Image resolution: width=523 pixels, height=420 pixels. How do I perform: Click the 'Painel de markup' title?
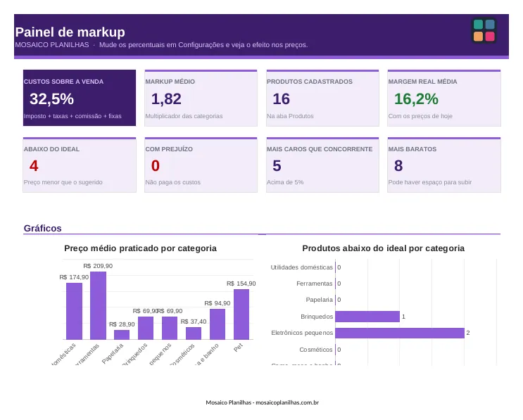point(70,32)
